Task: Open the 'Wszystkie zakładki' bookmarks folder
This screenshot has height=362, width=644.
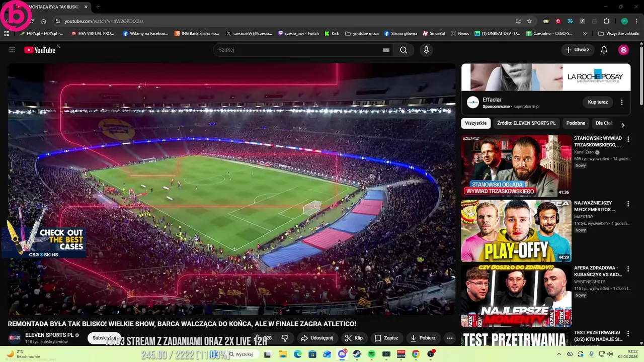Action: (619, 33)
